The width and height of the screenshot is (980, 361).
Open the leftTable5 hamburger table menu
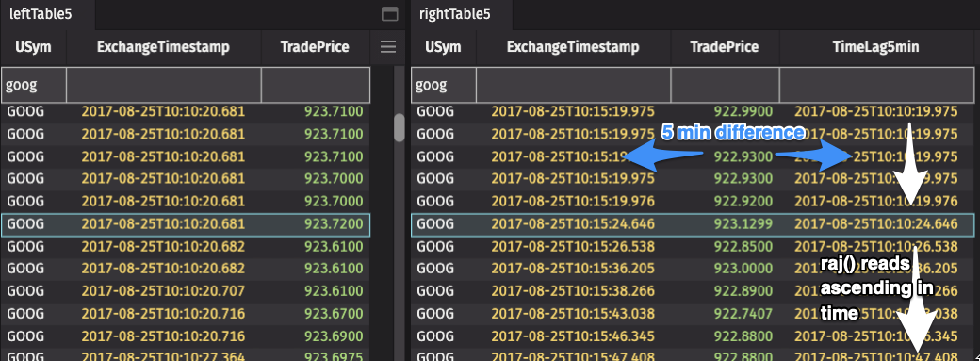388,47
